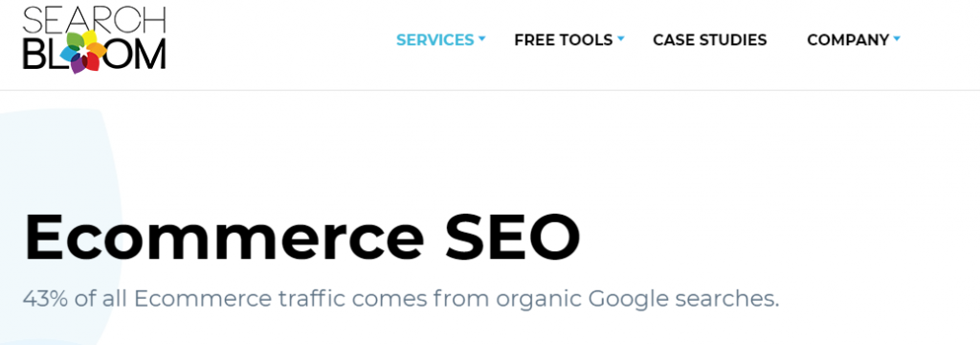Expand the Free Tools dropdown arrow
This screenshot has width=980, height=345.
click(x=620, y=39)
